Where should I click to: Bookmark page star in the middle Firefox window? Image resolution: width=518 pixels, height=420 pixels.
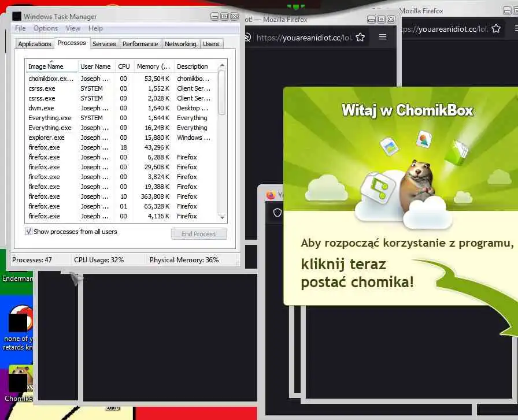[360, 38]
